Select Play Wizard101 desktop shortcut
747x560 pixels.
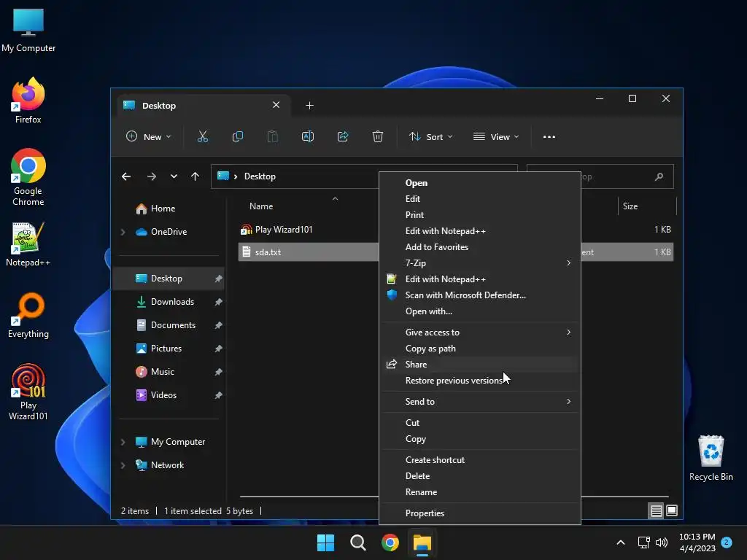pos(28,392)
